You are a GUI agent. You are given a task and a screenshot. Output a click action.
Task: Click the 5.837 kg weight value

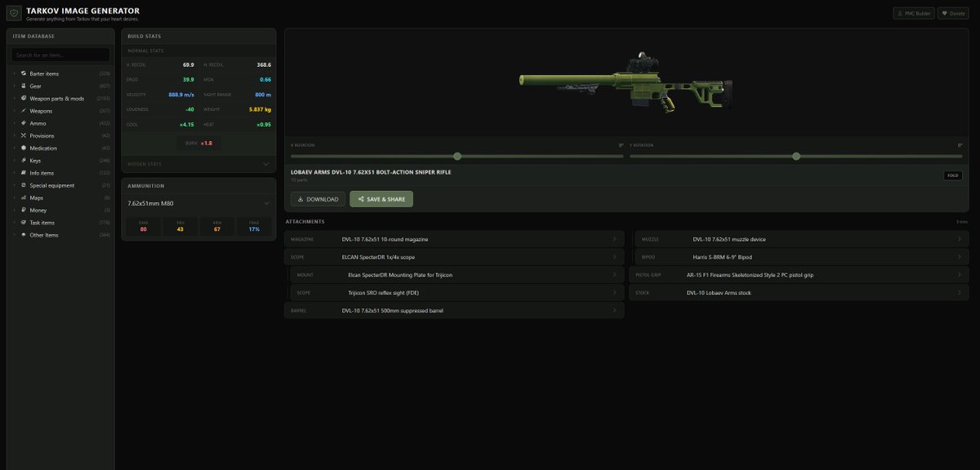[259, 109]
